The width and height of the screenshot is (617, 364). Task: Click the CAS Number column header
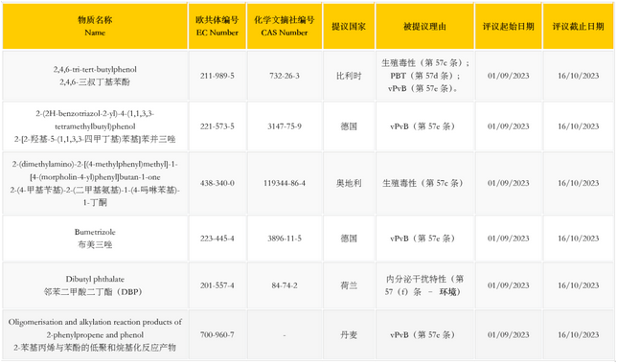[285, 27]
